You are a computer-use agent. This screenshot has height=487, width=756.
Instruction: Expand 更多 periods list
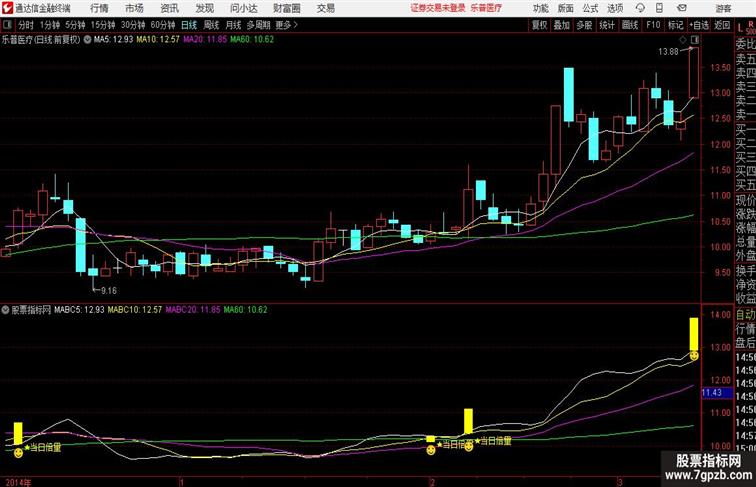tap(286, 25)
